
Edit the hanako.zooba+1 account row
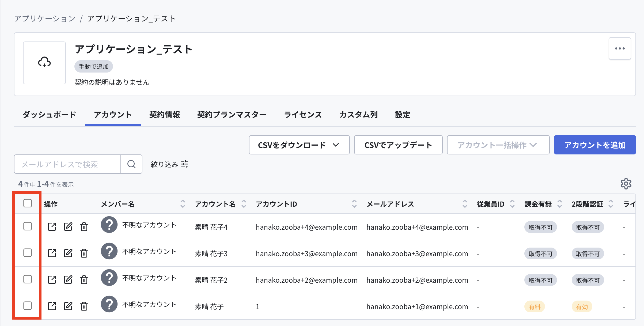pos(68,306)
